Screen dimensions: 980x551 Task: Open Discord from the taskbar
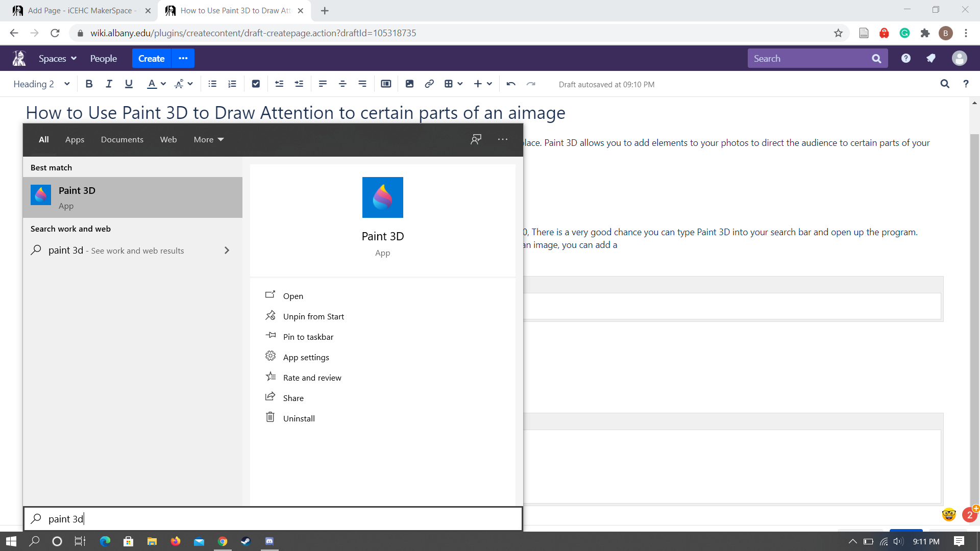(x=269, y=541)
